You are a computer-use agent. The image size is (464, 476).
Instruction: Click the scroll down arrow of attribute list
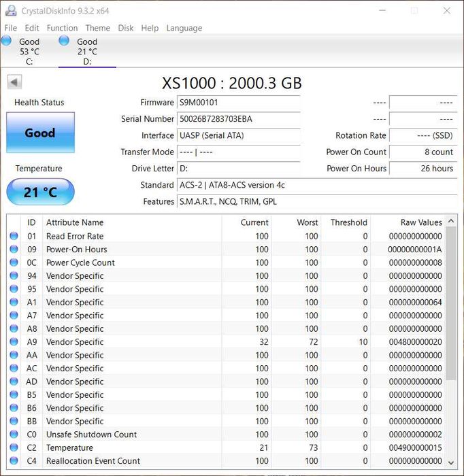tap(451, 462)
